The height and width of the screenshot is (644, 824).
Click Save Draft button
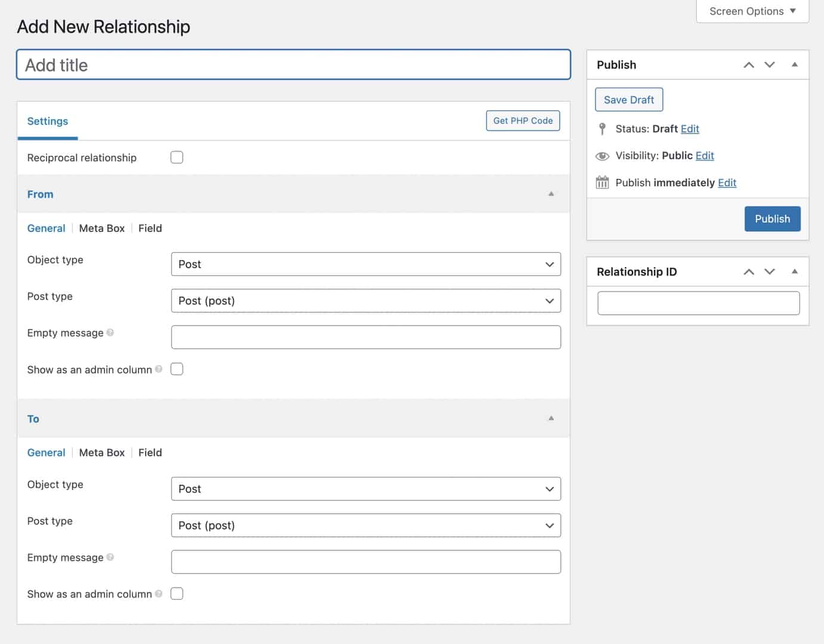pyautogui.click(x=629, y=100)
